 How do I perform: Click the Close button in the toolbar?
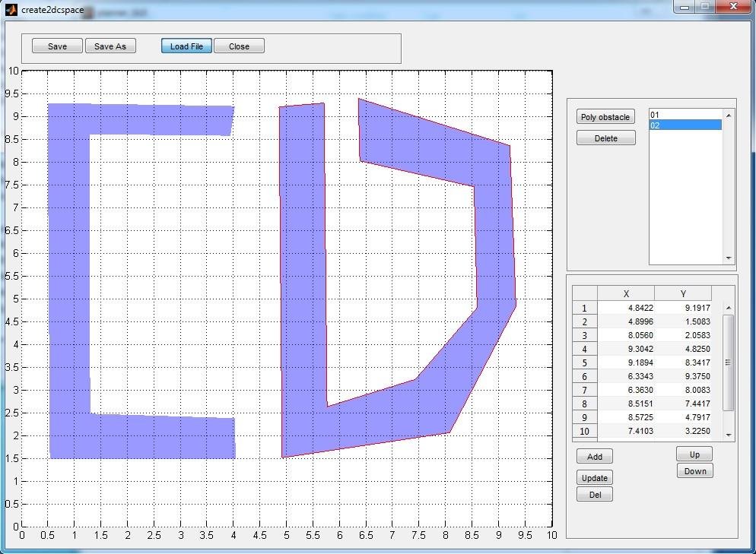tap(239, 46)
